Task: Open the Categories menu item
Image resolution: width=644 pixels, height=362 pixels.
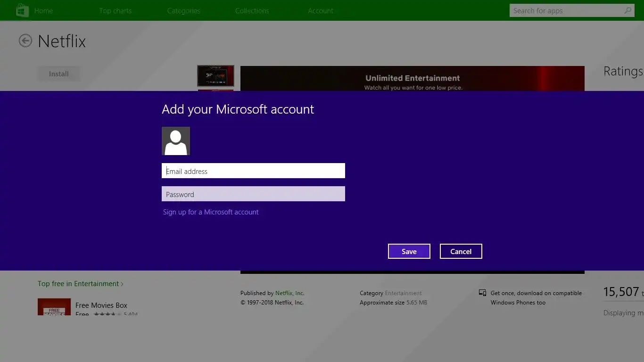Action: pos(184,10)
